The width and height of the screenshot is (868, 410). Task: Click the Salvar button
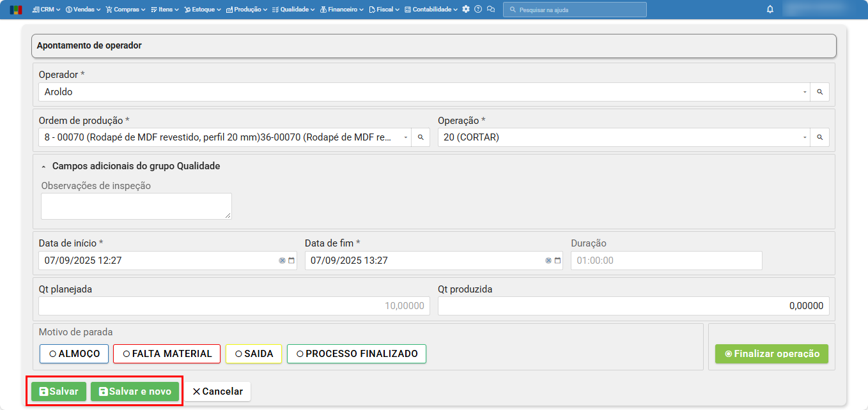59,391
